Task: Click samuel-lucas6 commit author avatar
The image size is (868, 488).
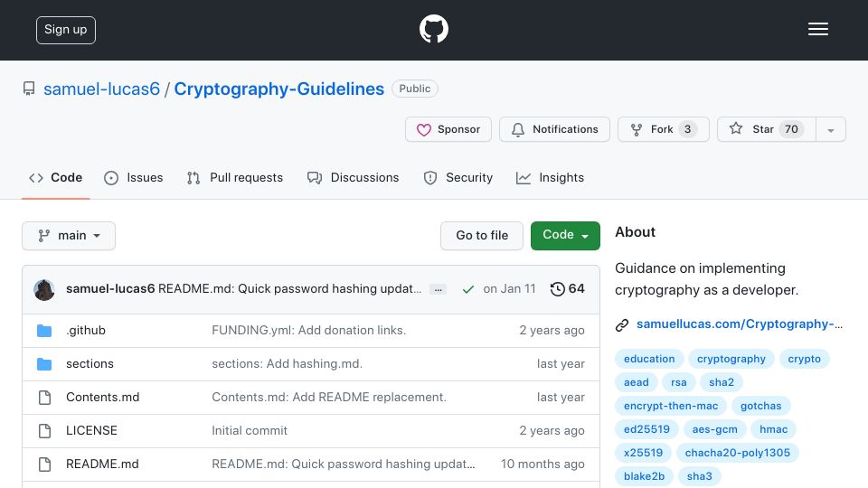Action: pos(44,289)
